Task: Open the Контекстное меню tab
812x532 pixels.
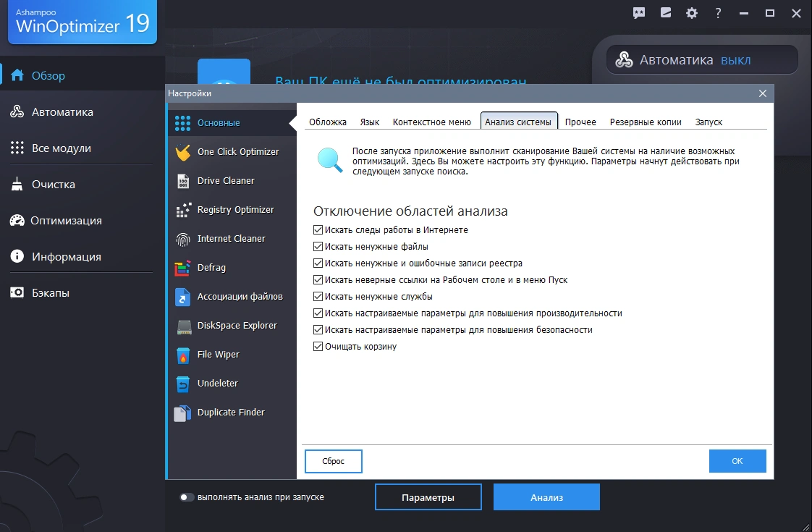Action: point(432,122)
